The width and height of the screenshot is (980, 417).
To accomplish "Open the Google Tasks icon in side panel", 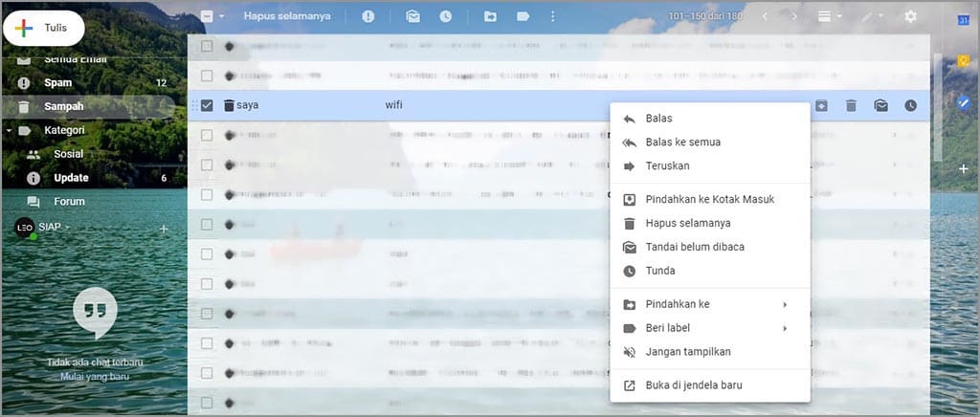I will pos(964,101).
